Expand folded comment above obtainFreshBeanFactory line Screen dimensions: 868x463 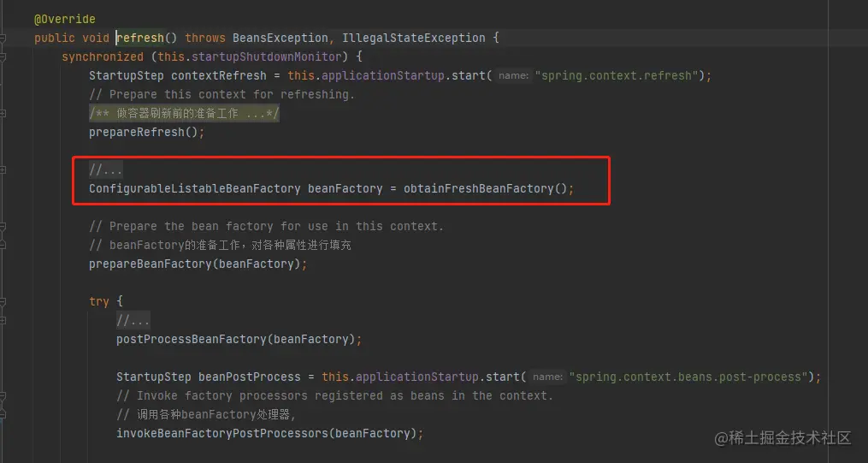pos(3,170)
